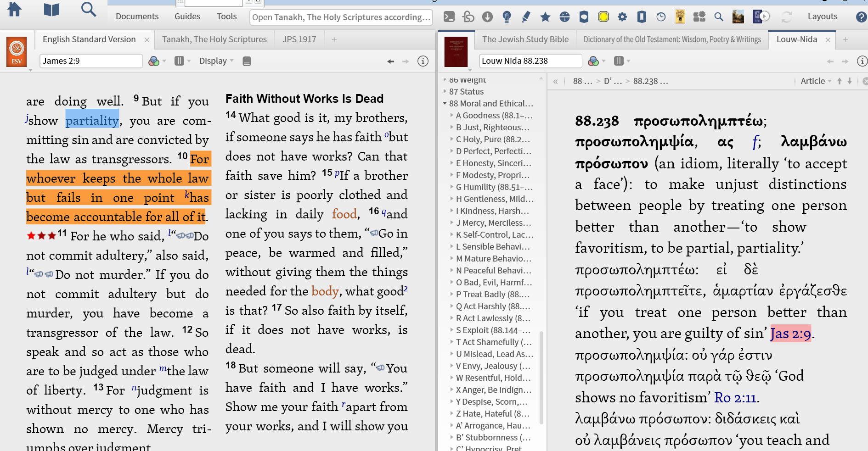
Task: Click the sync refresh arrows icon
Action: [787, 17]
